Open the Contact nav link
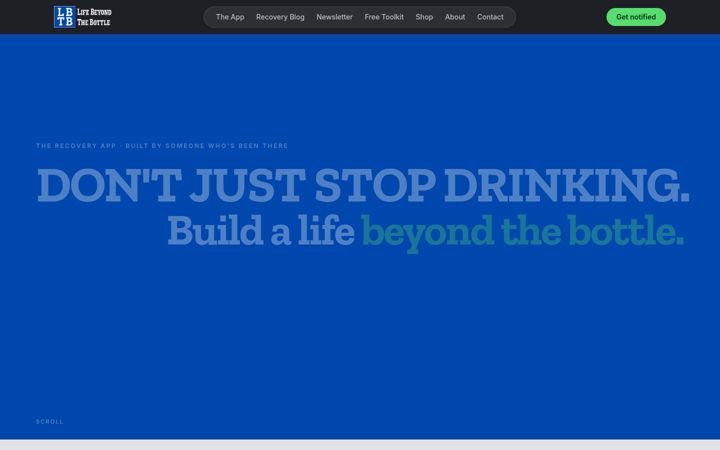The image size is (720, 450). (x=490, y=17)
